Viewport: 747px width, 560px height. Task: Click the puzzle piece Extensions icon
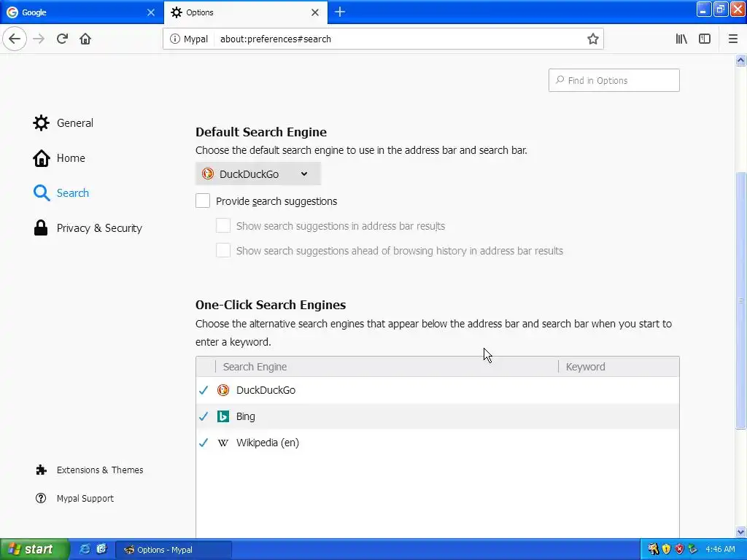point(41,470)
